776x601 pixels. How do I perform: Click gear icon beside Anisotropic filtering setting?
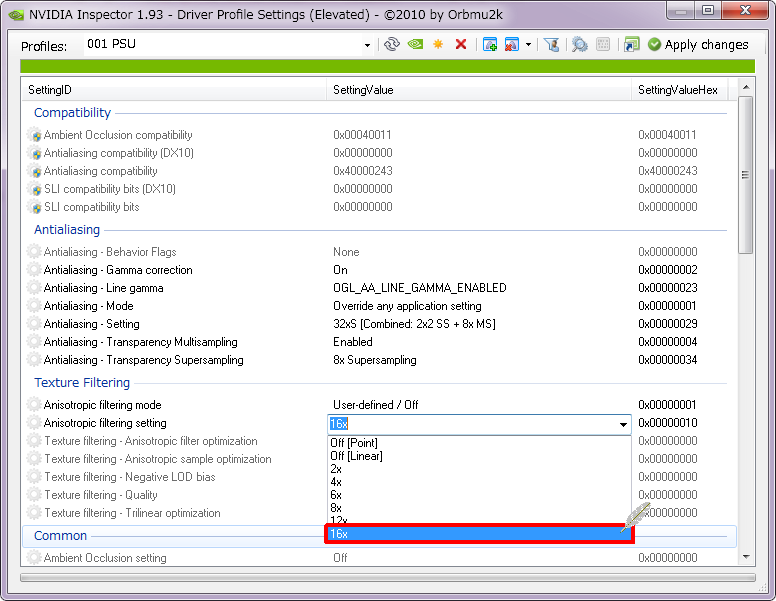[34, 423]
